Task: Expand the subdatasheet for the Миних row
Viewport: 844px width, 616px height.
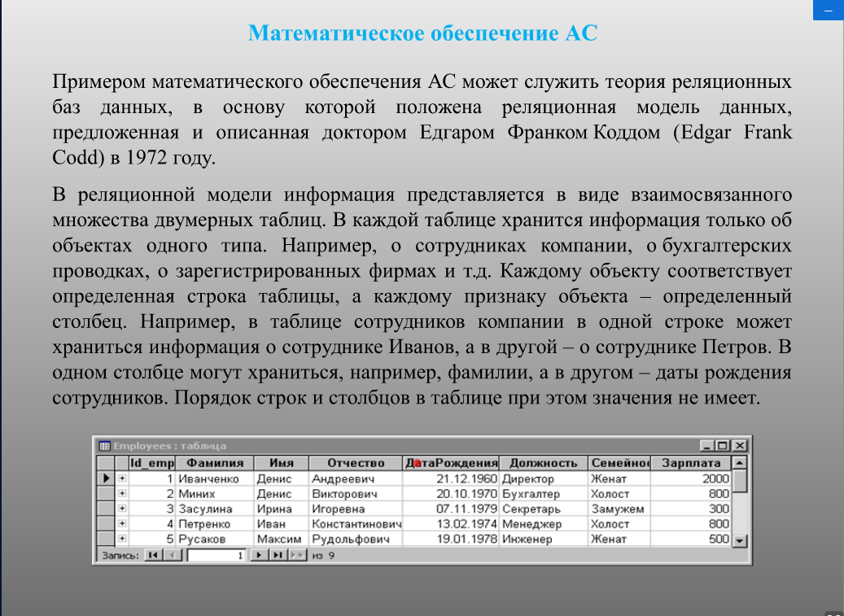Action: pos(122,493)
